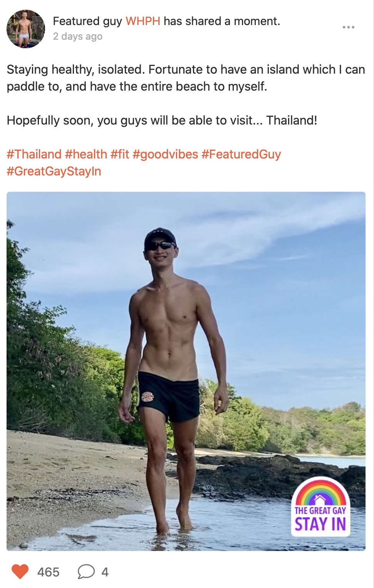Click the 'Featured guy' label
Screen dimensions: 374x588
[87, 21]
